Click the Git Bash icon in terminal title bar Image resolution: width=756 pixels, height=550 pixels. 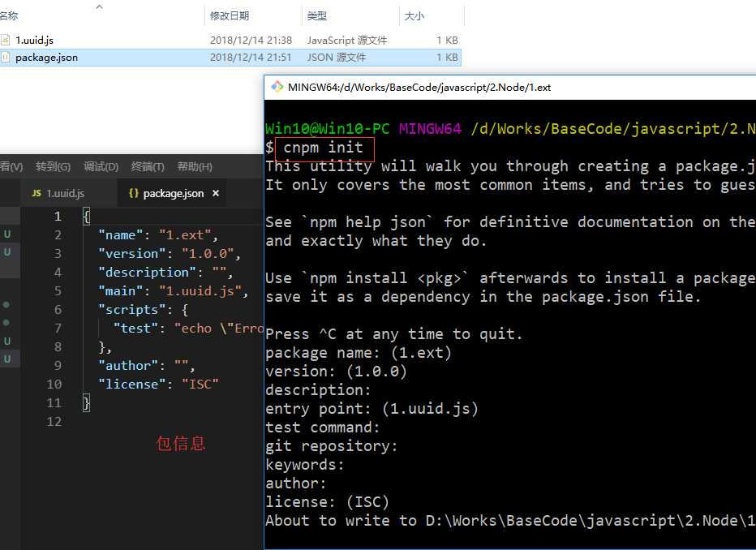coord(277,88)
